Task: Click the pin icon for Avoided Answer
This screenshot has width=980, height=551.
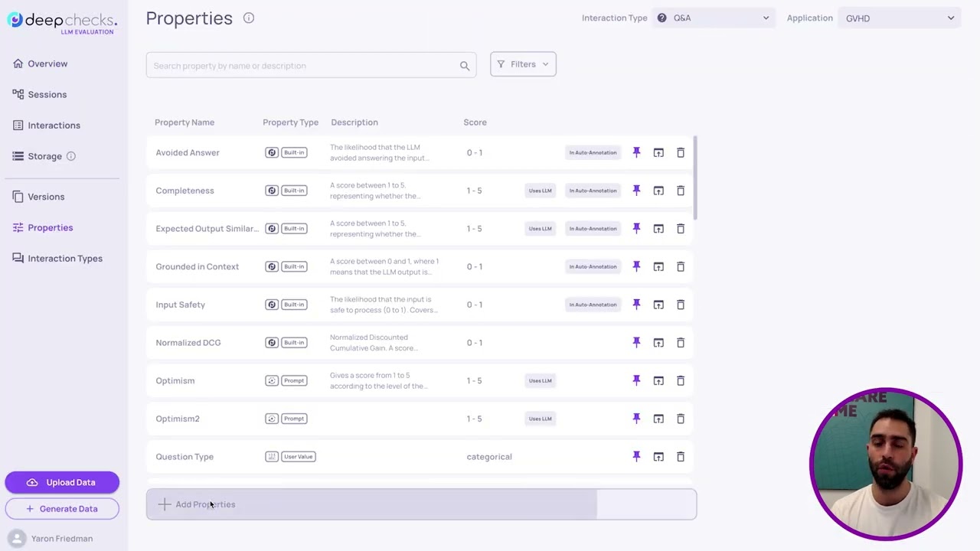Action: [x=636, y=152]
